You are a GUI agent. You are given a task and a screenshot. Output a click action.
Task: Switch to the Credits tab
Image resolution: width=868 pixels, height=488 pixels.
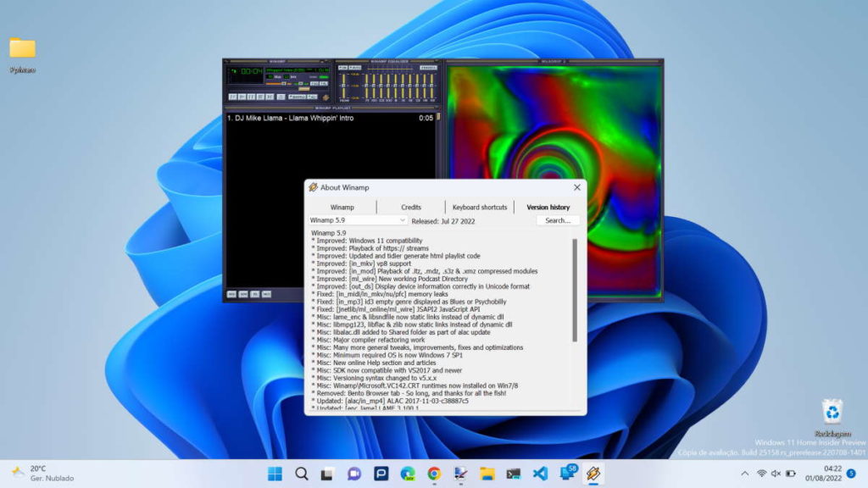pyautogui.click(x=411, y=206)
